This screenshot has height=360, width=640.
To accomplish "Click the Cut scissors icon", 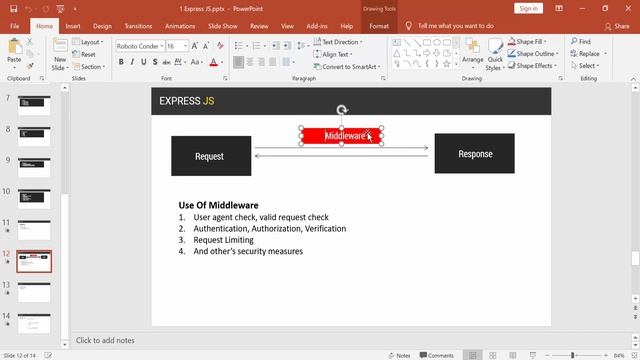I will [30, 42].
